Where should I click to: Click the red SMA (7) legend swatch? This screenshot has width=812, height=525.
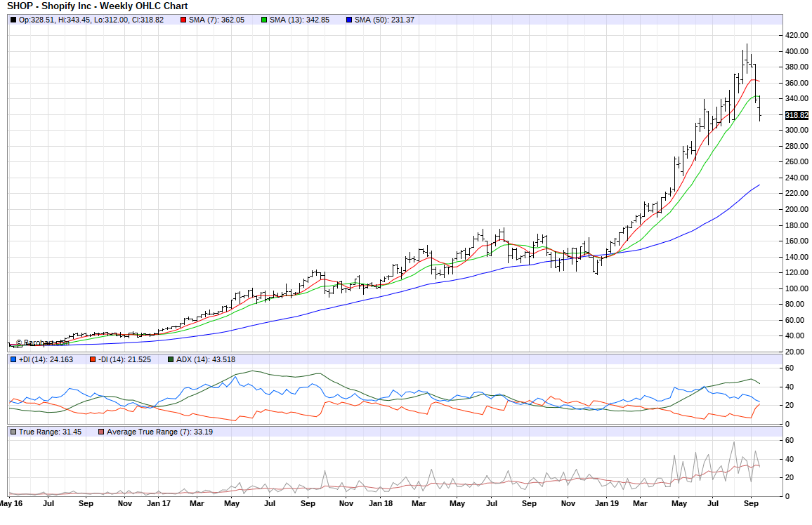click(184, 20)
